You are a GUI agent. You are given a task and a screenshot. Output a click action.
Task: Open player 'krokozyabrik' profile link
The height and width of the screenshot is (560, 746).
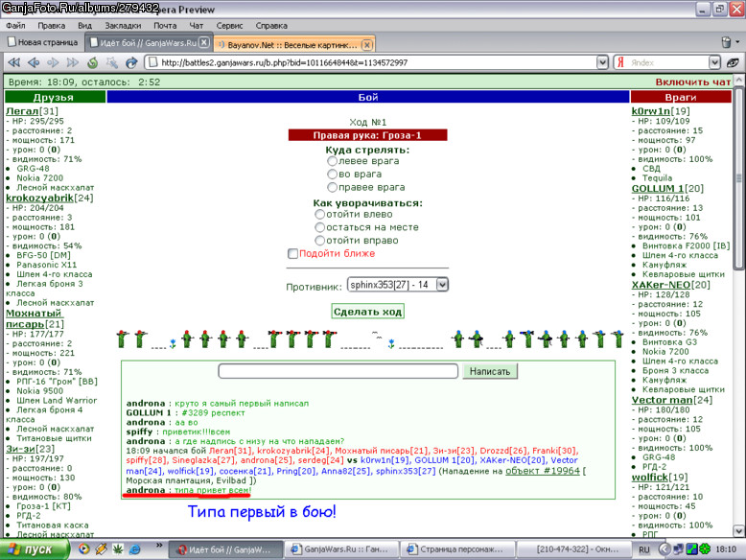39,198
